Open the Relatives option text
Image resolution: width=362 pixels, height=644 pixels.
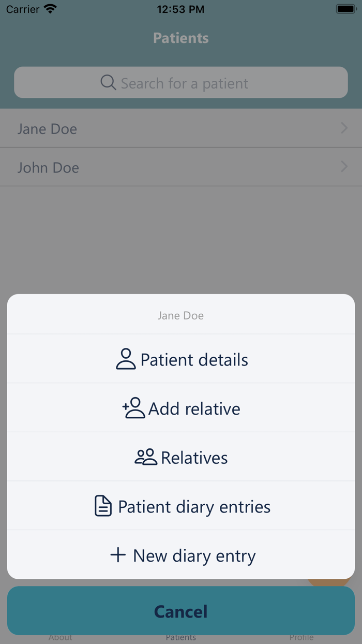194,458
